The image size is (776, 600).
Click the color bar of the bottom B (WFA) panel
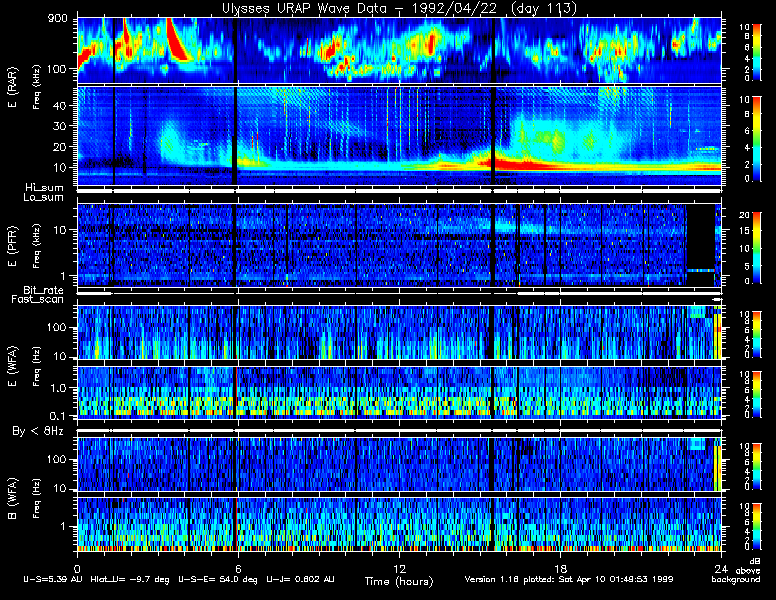[x=756, y=527]
